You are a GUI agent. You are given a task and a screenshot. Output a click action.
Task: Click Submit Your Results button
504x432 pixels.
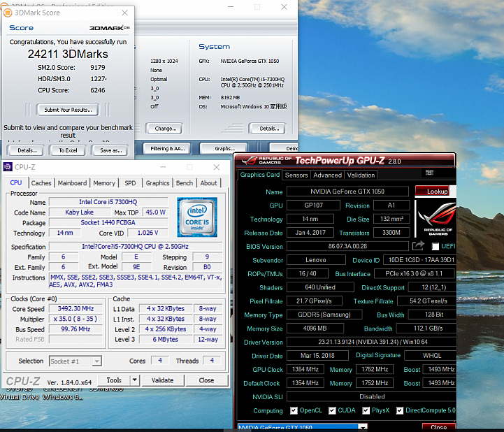(x=68, y=110)
